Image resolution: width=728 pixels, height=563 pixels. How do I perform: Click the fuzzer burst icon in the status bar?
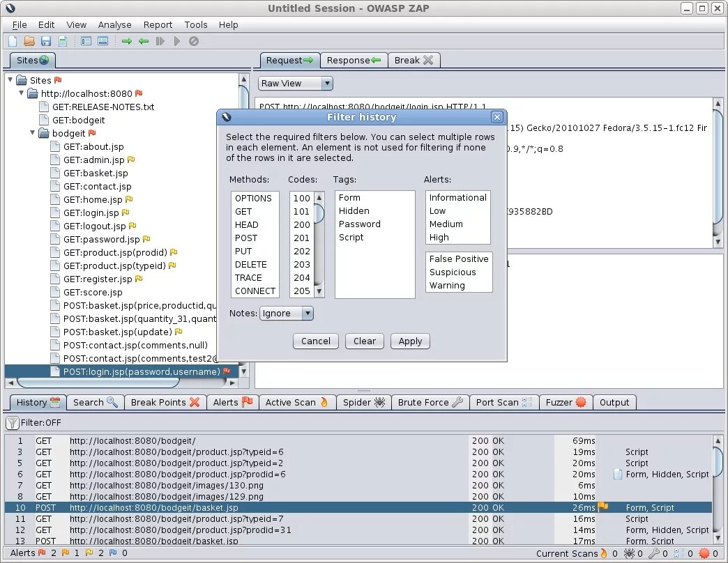(x=704, y=553)
